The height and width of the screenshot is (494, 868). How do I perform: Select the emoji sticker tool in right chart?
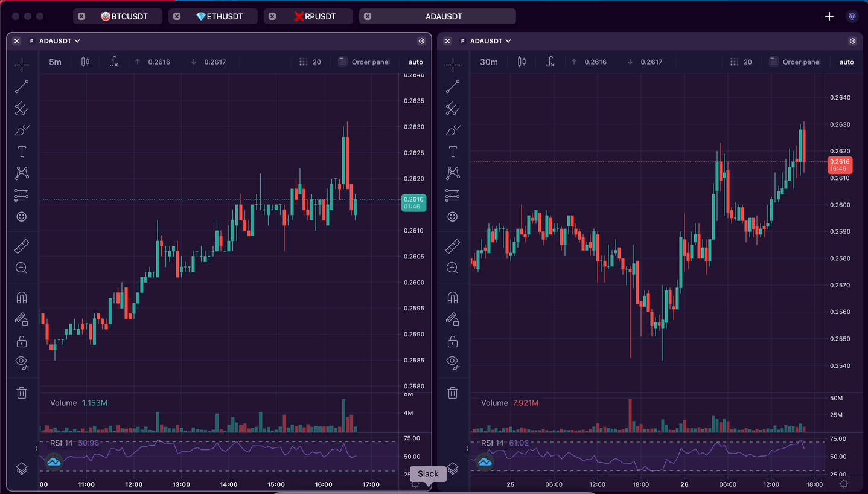pos(453,216)
